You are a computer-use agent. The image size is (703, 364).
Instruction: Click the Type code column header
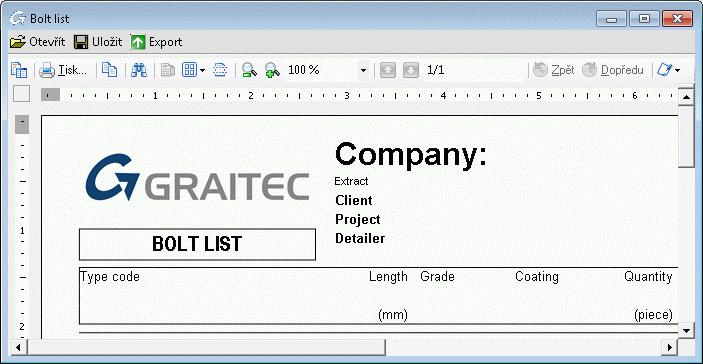pos(110,277)
